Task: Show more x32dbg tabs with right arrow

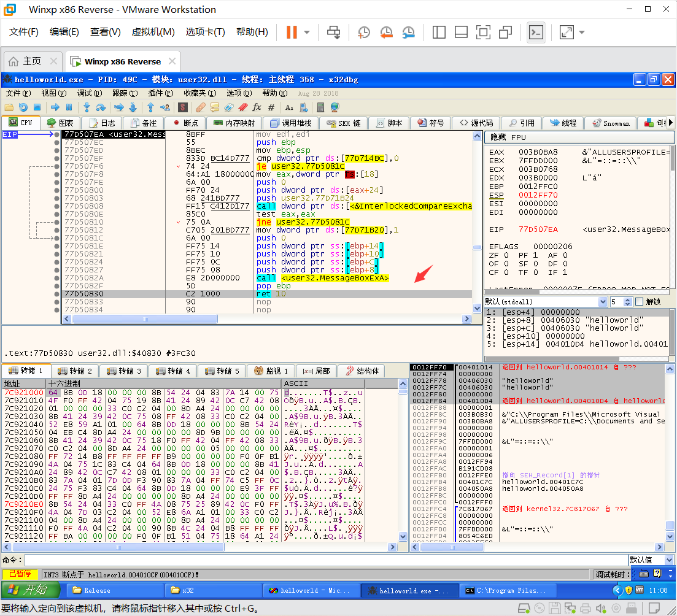Action: point(670,123)
